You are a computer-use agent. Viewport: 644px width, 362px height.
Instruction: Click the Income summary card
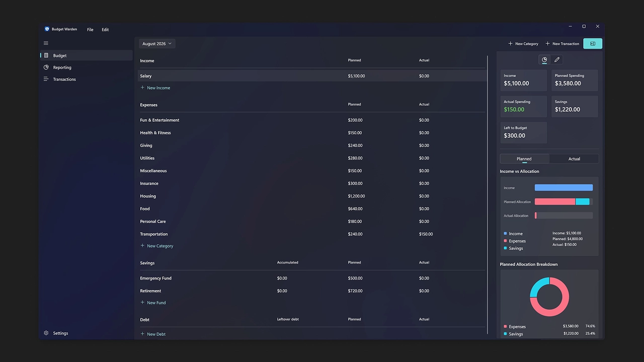[524, 80]
